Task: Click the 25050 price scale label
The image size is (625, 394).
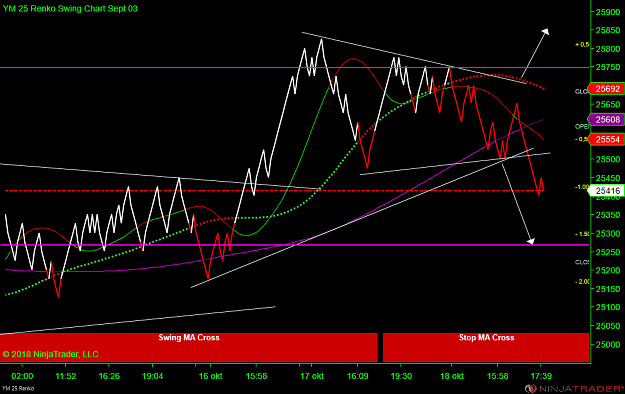Action: [x=608, y=326]
